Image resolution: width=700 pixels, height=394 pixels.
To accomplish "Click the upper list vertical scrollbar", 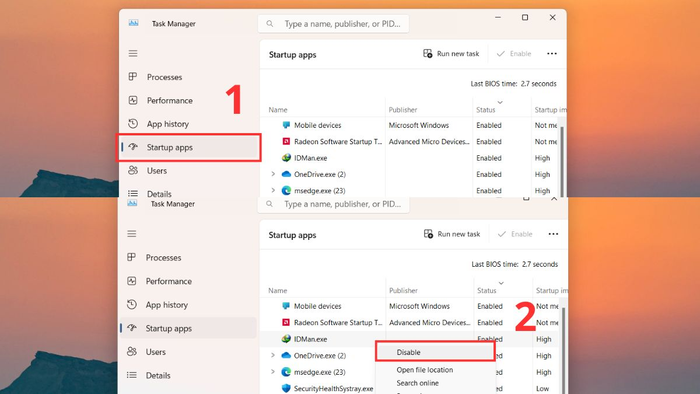I will 562,161.
